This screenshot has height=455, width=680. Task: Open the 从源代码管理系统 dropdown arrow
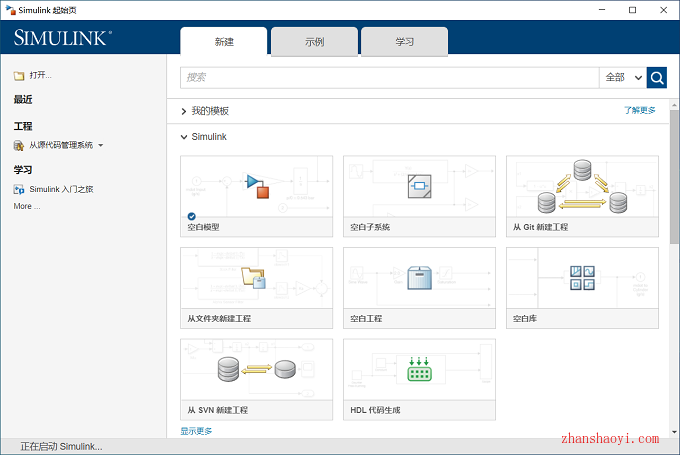pos(101,145)
